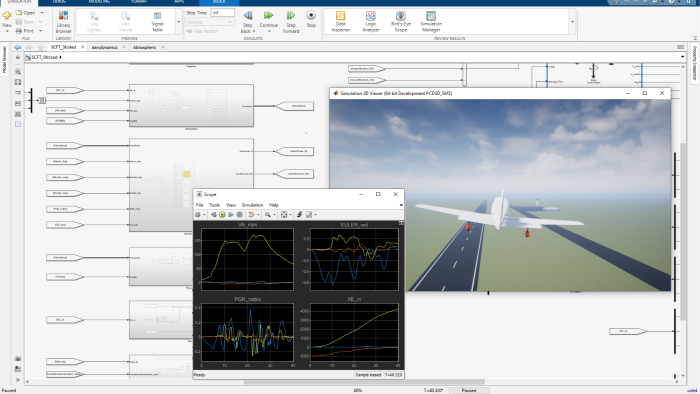Click Step Forward in the toolstrip

pyautogui.click(x=291, y=22)
